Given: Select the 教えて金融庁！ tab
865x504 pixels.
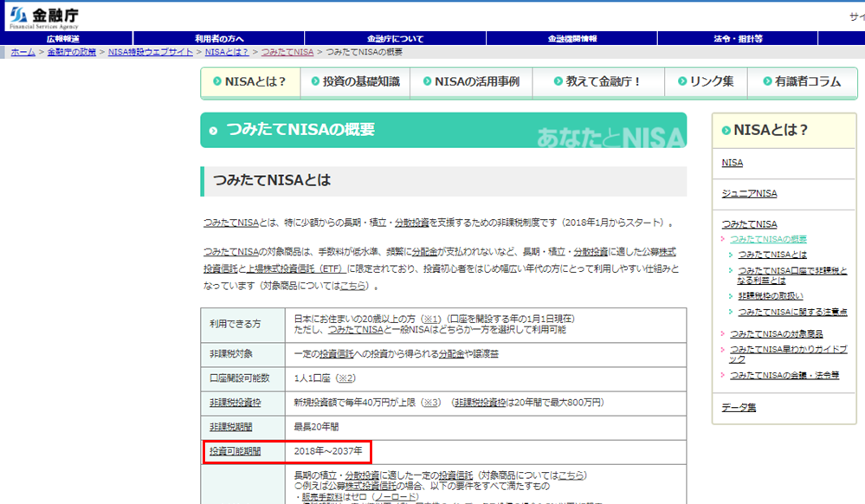Looking at the screenshot, I should coord(598,81).
